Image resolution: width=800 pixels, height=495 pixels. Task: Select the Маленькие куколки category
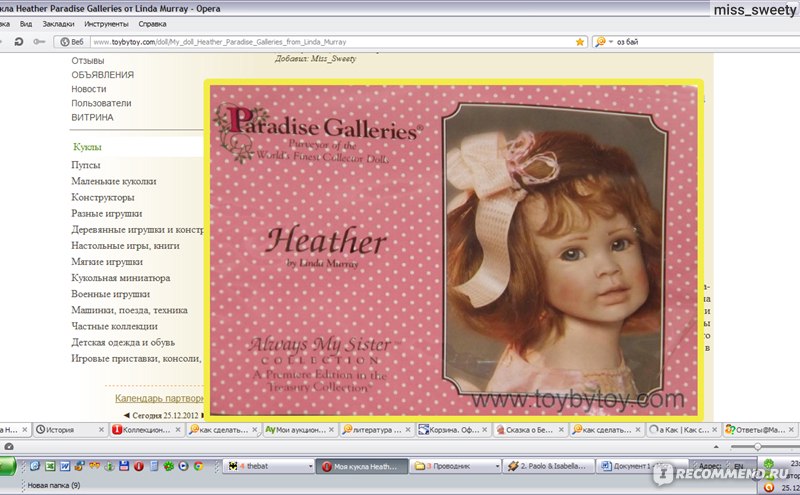click(114, 181)
